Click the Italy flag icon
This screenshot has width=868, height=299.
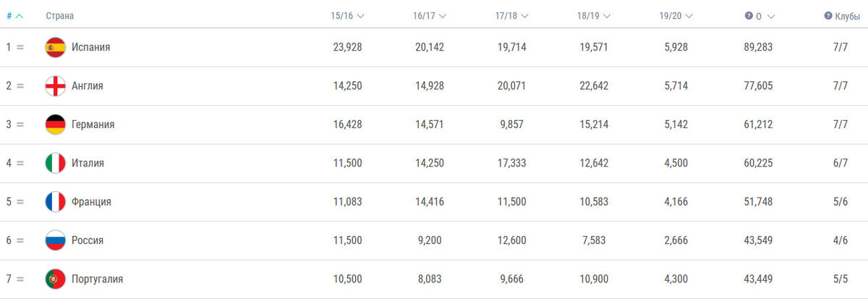click(55, 163)
